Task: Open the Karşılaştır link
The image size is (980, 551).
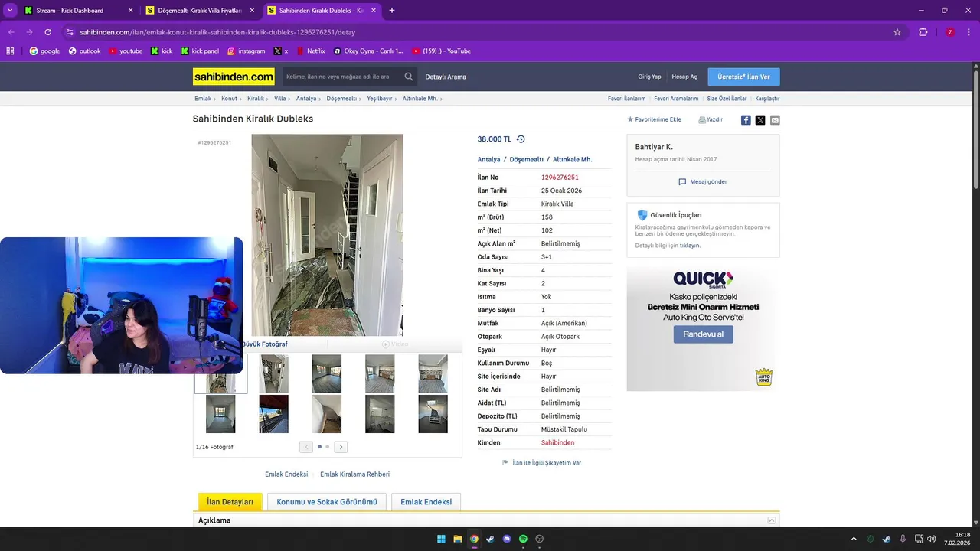Action: click(x=767, y=99)
